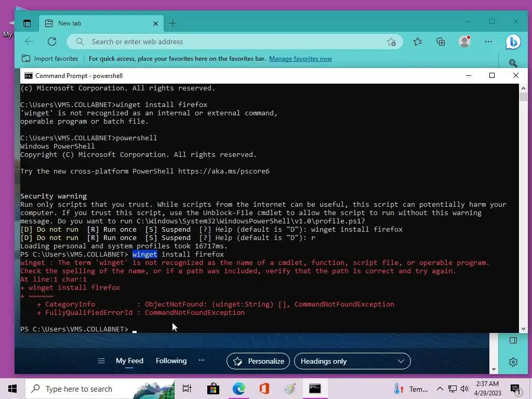
Task: Click the Command Prompt scrollbar up arrow
Action: (x=523, y=88)
